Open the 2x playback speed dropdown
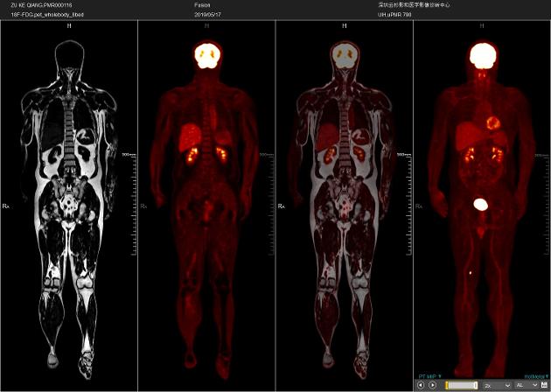Screen dimensions: 551x392 pyautogui.click(x=495, y=384)
